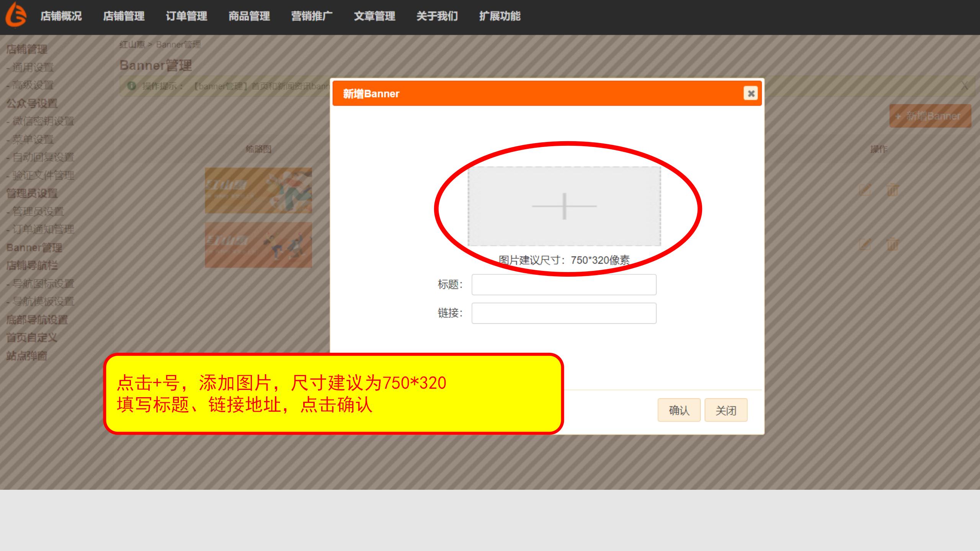Select 首页自定义 in sidebar

pos(32,337)
